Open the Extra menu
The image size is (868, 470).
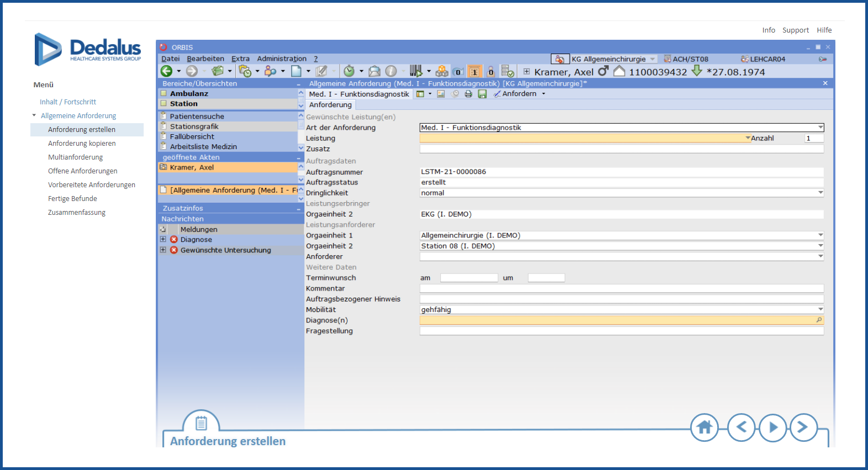tap(240, 59)
